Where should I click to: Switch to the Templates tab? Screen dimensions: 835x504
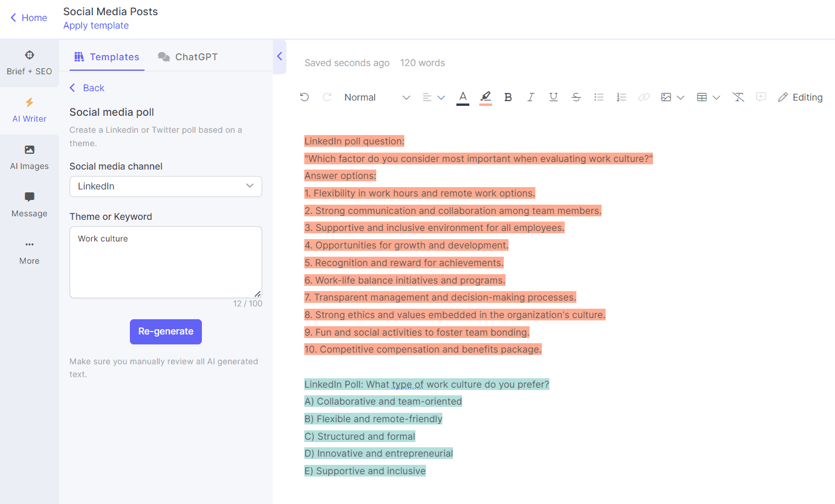pyautogui.click(x=107, y=57)
